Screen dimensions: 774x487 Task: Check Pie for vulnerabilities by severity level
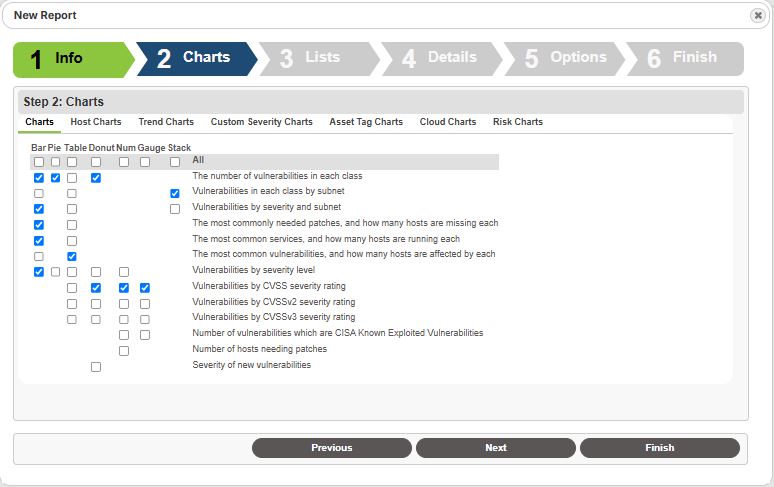(x=55, y=272)
